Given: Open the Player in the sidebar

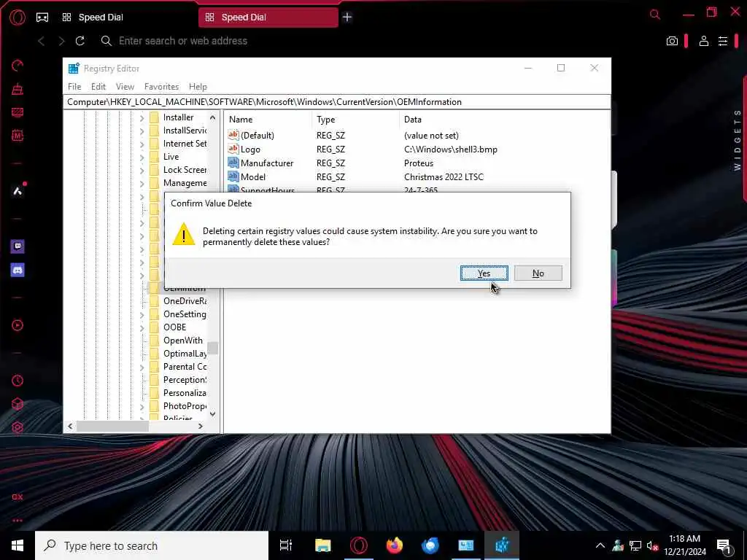Looking at the screenshot, I should pyautogui.click(x=18, y=325).
